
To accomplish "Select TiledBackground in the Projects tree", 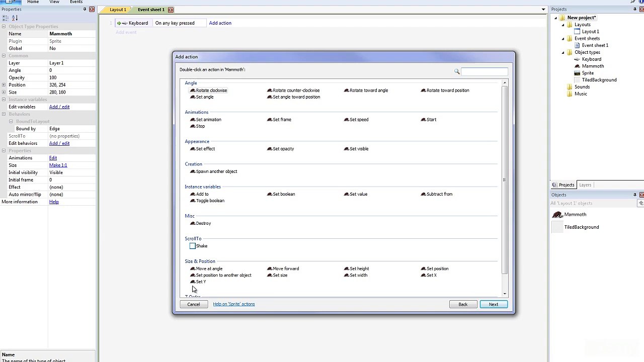I will tap(599, 80).
